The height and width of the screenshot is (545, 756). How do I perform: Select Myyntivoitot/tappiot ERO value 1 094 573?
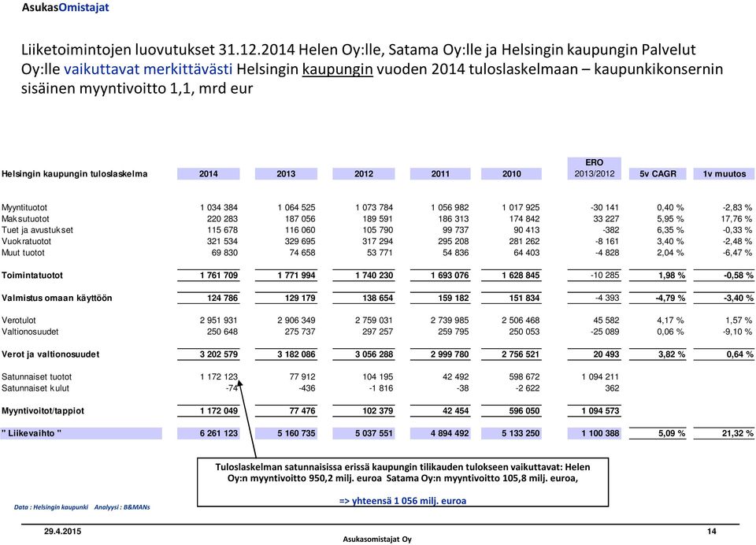pos(600,411)
